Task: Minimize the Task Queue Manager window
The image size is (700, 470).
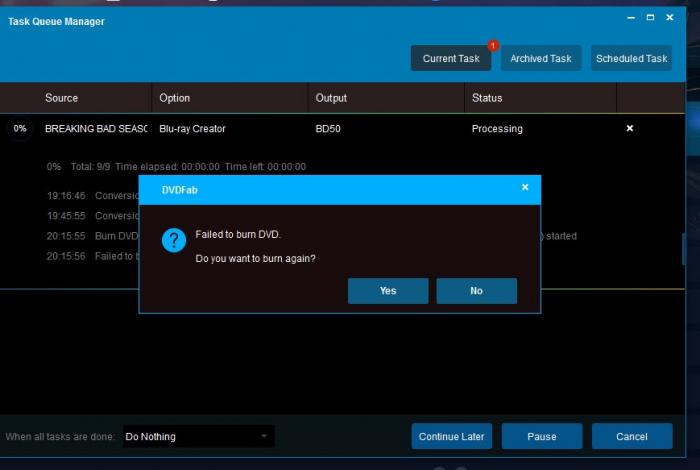Action: click(631, 17)
